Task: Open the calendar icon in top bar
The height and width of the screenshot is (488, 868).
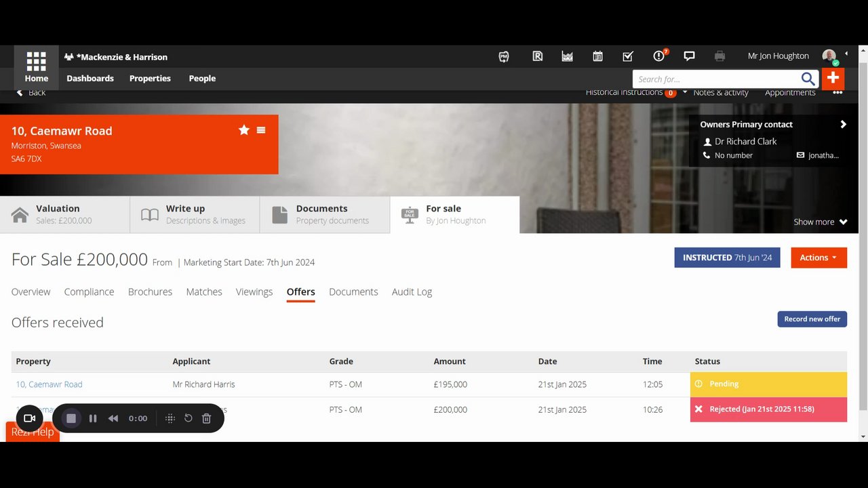Action: coord(597,57)
